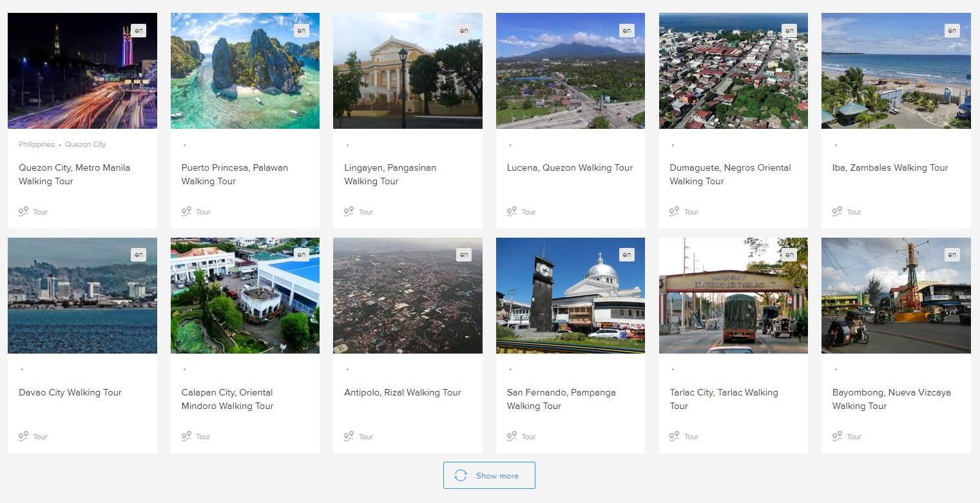
Task: Click the 'en' language badge on Iba, Zambales photo
Action: [952, 30]
